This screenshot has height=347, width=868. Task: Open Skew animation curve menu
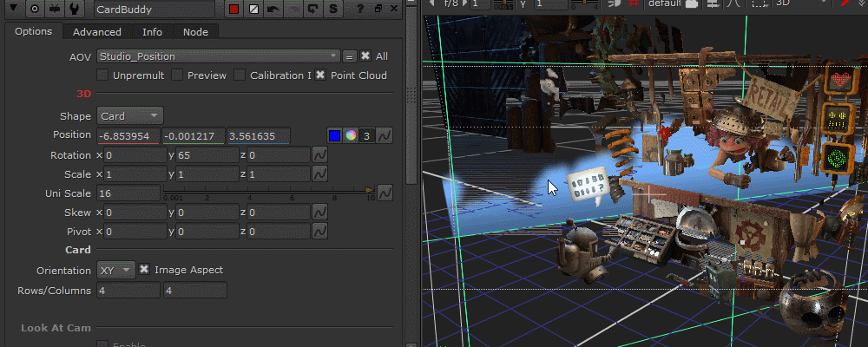[x=320, y=212]
